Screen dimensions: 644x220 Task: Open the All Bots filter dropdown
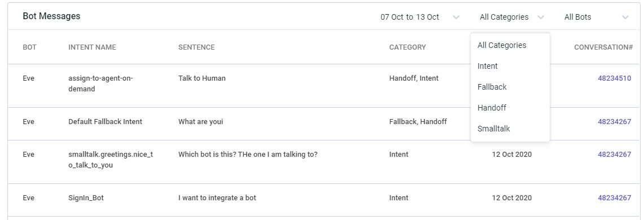pyautogui.click(x=597, y=17)
